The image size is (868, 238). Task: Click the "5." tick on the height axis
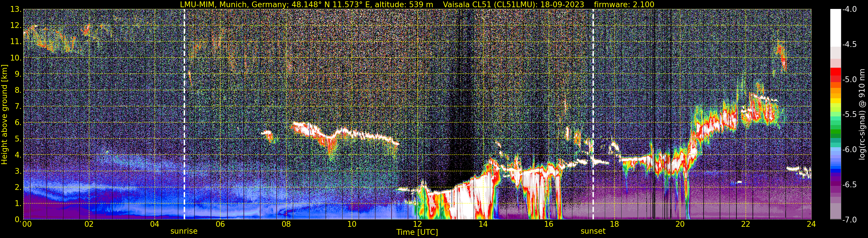point(18,139)
